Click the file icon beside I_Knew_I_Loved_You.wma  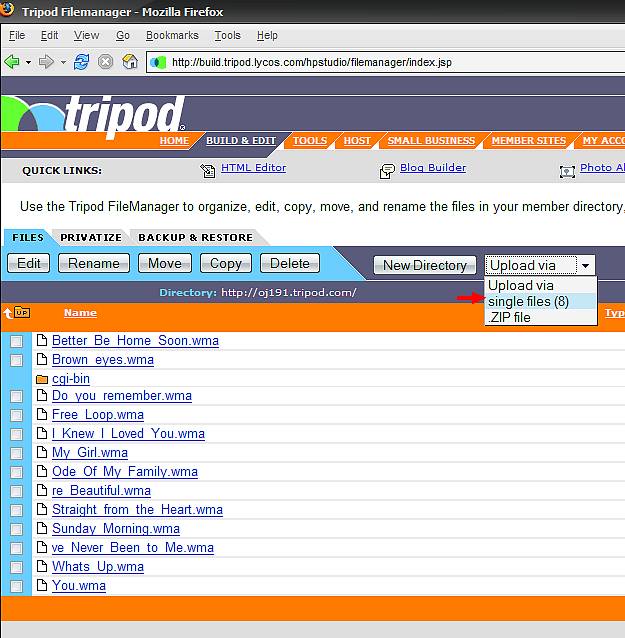coord(42,433)
